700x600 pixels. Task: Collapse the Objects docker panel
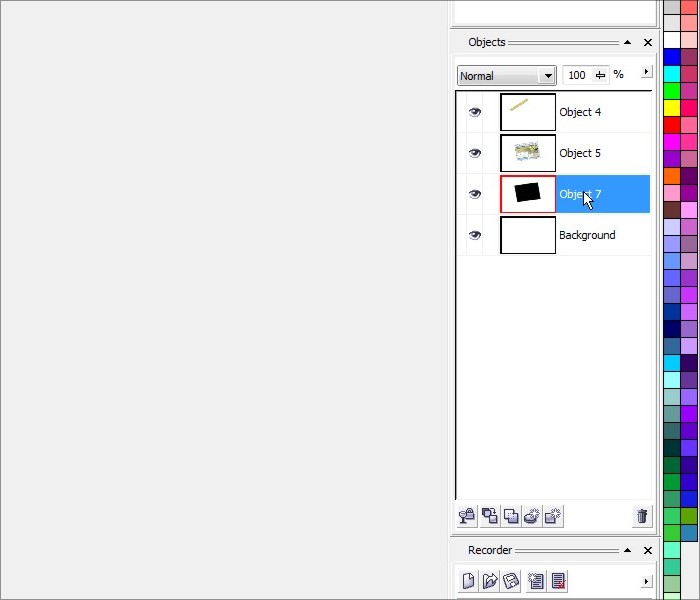click(x=627, y=43)
